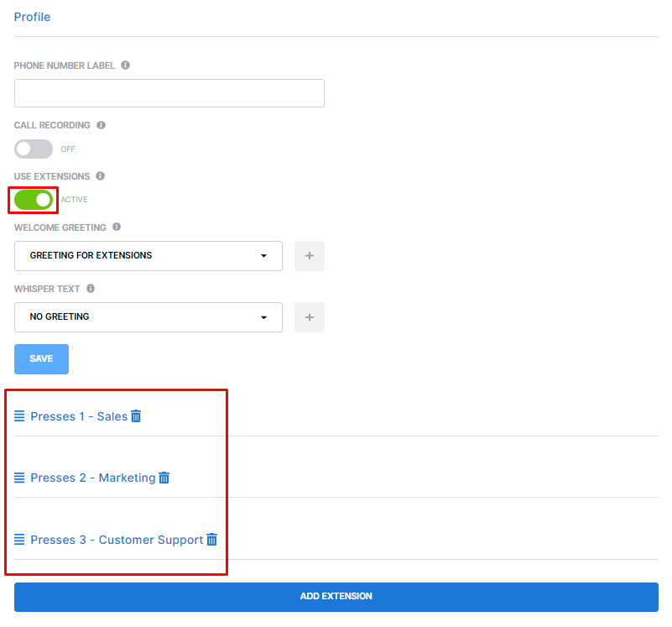Screen dimensions: 672x627
Task: Click the Welcome Greeting info icon
Action: click(117, 227)
